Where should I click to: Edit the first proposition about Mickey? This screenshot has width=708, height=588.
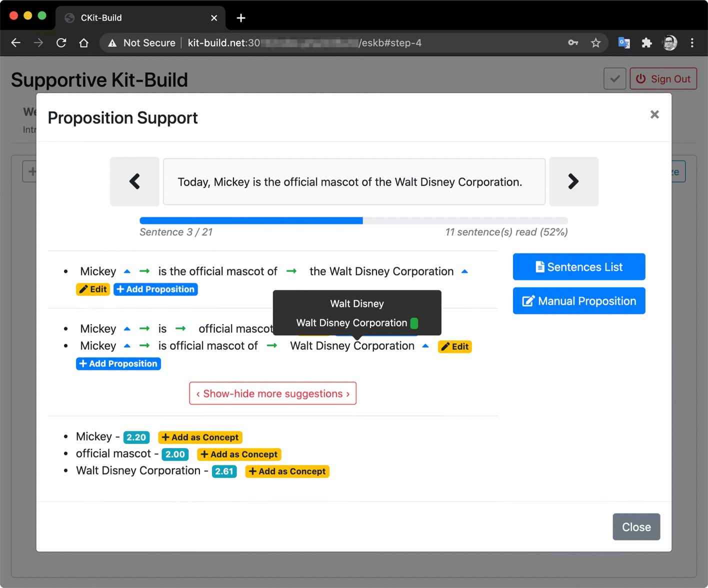pos(93,289)
